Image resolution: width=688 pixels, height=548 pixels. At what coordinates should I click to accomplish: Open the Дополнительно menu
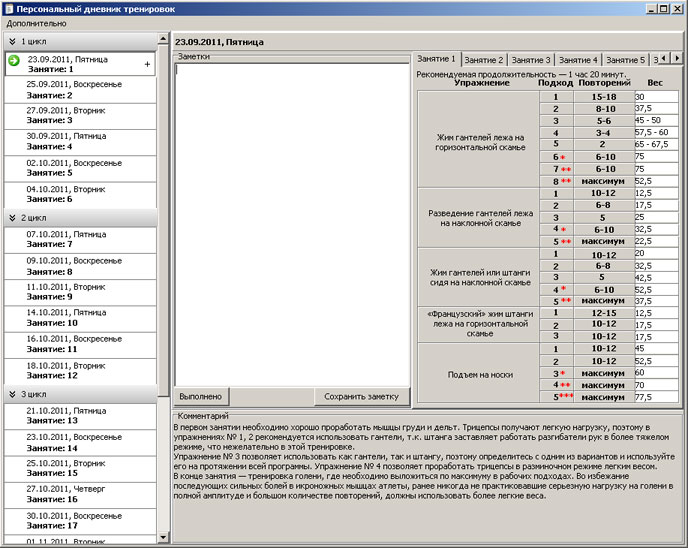[35, 22]
